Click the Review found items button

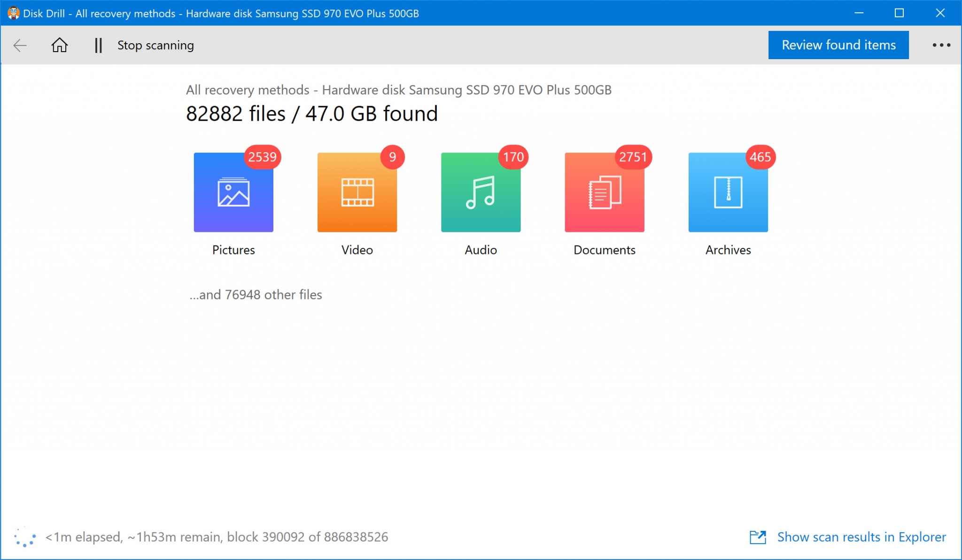pyautogui.click(x=838, y=45)
